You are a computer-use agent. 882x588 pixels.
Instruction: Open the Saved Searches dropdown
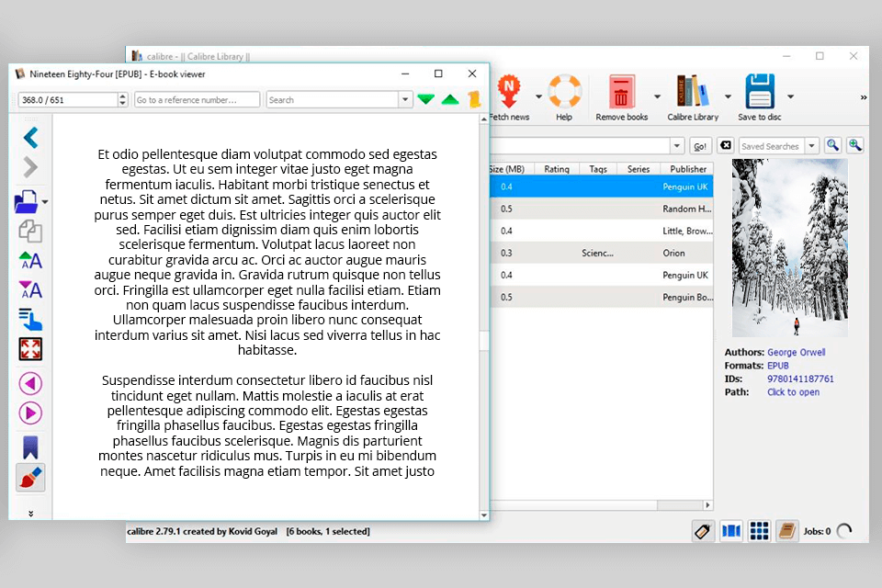pyautogui.click(x=811, y=146)
